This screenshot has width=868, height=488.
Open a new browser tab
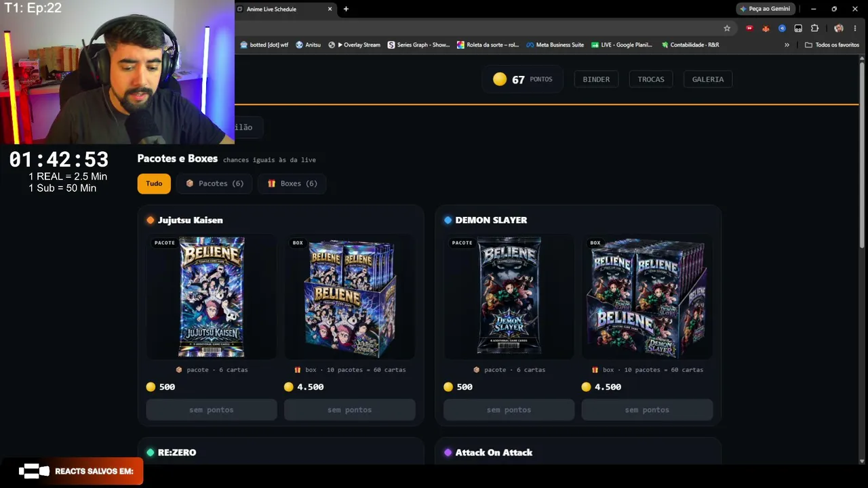pos(346,9)
